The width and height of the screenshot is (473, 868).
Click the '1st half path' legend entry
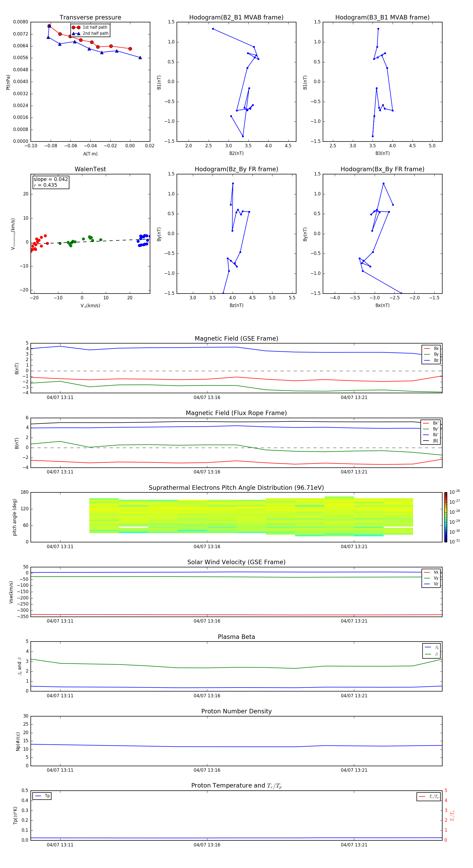(90, 27)
